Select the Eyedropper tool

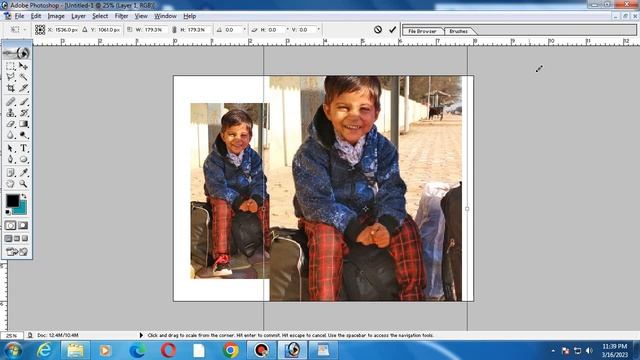(23, 173)
